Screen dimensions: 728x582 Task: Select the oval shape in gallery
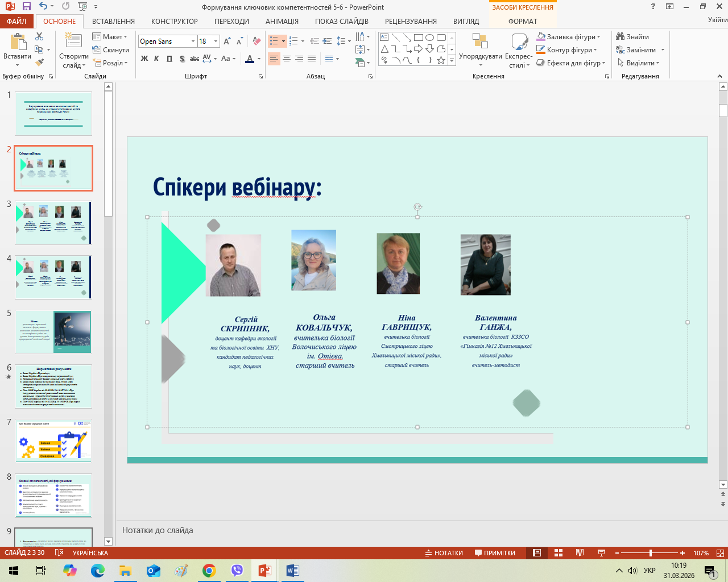tap(430, 38)
